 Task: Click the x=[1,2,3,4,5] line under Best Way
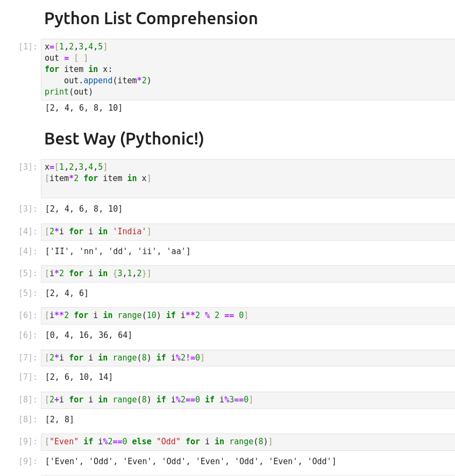(x=76, y=167)
